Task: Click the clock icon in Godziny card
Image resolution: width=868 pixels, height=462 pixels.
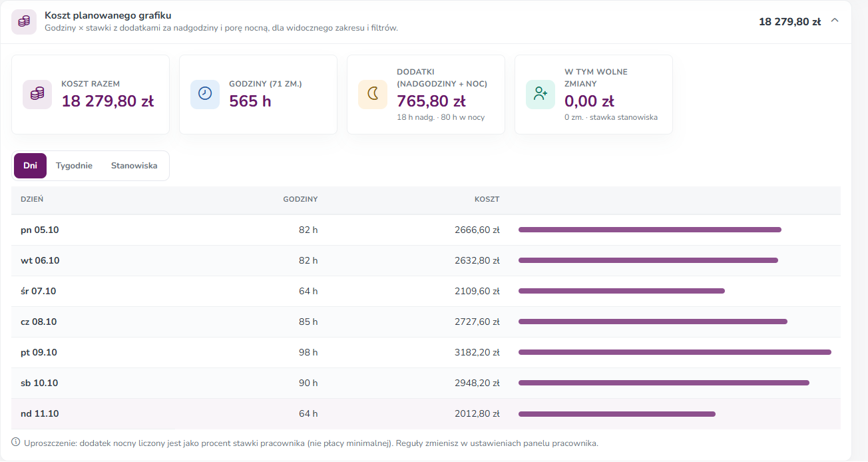Action: pyautogui.click(x=205, y=95)
